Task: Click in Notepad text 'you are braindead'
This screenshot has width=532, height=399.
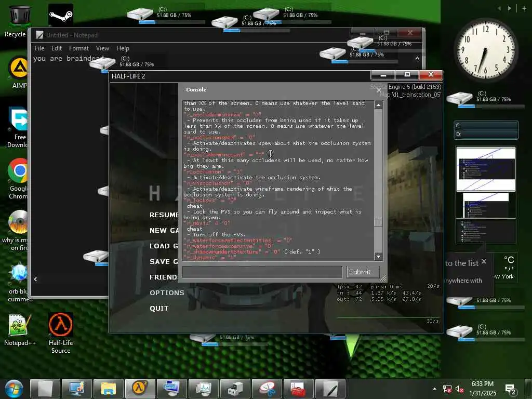Action: [x=68, y=58]
